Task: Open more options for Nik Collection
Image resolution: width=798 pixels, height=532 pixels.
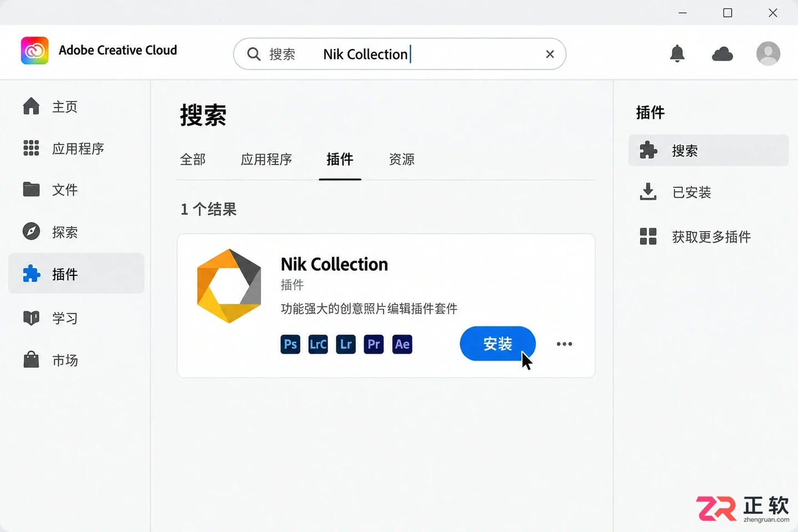Action: pos(564,344)
